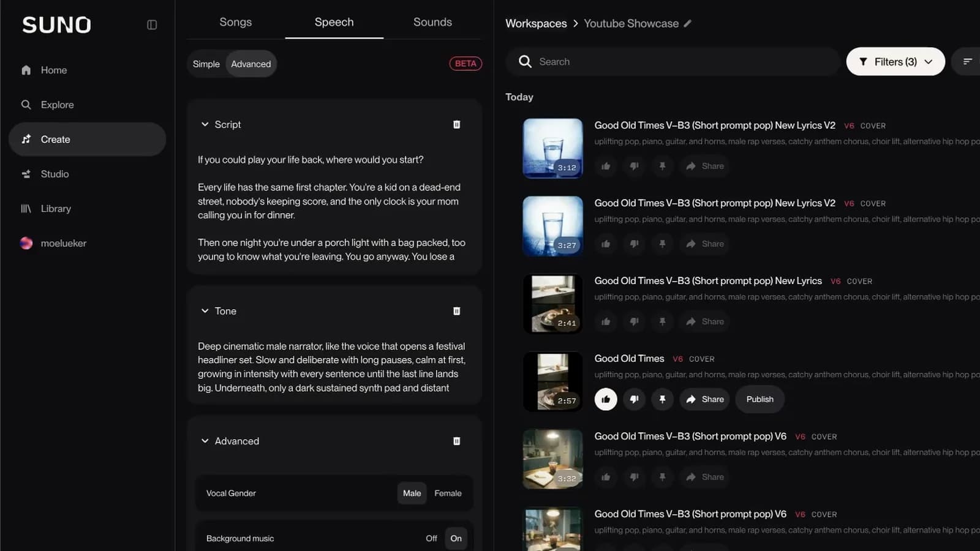Set Vocal Gender to Female
Viewport: 980px width, 551px height.
[x=448, y=493]
